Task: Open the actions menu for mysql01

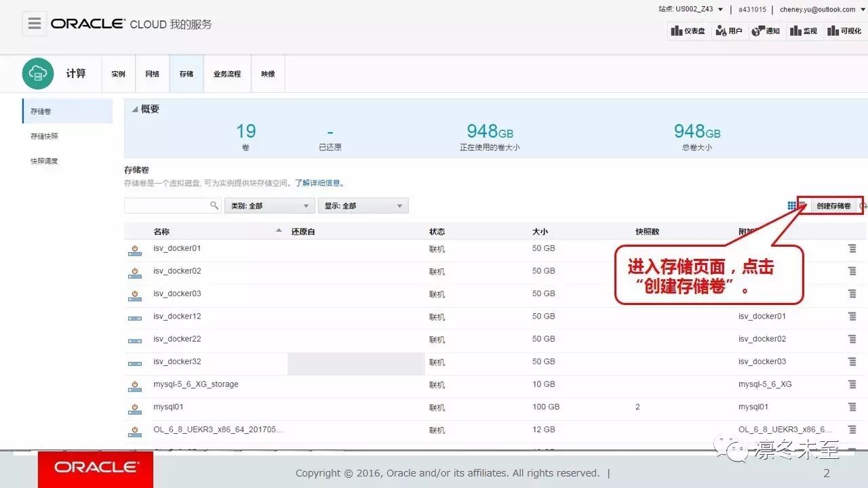Action: coord(852,407)
